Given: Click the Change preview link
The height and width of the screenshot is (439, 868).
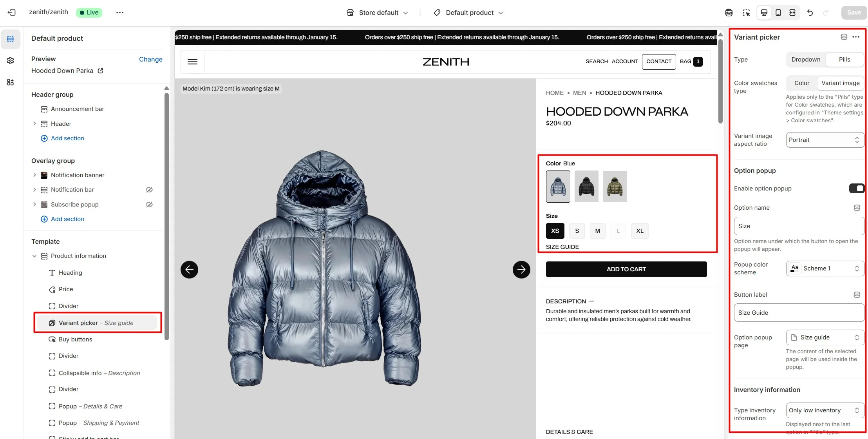Looking at the screenshot, I should (151, 59).
